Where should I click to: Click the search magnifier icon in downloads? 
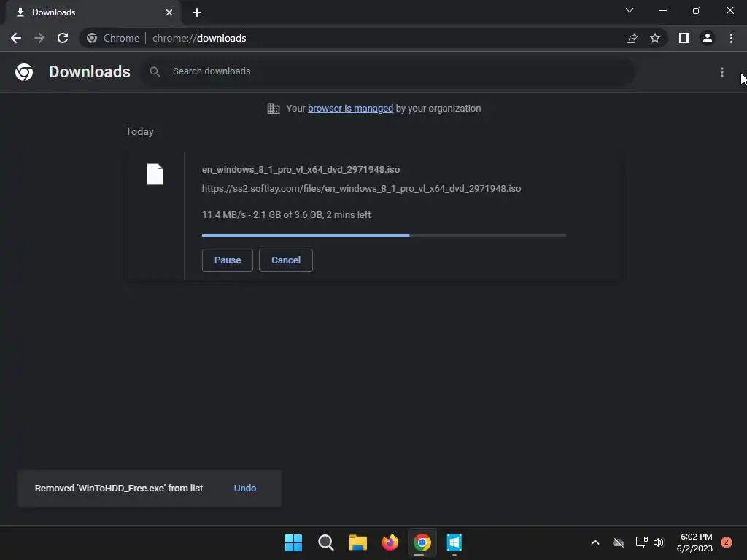[155, 72]
